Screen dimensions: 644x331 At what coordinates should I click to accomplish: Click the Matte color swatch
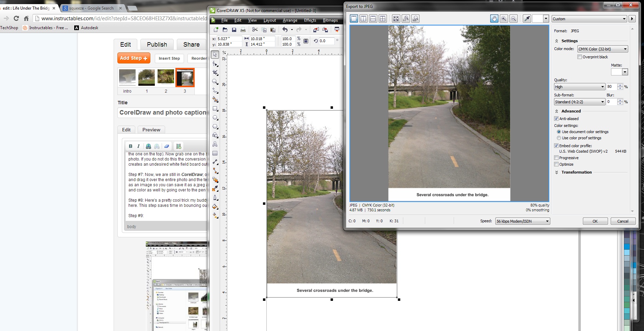(617, 72)
